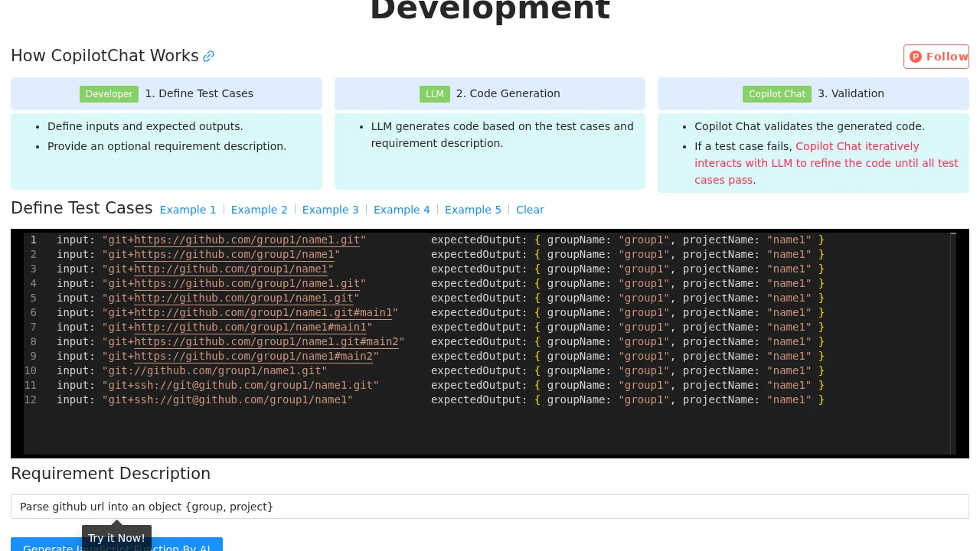Screen dimensions: 980x551
Task: Clear the defined test cases
Action: click(530, 210)
